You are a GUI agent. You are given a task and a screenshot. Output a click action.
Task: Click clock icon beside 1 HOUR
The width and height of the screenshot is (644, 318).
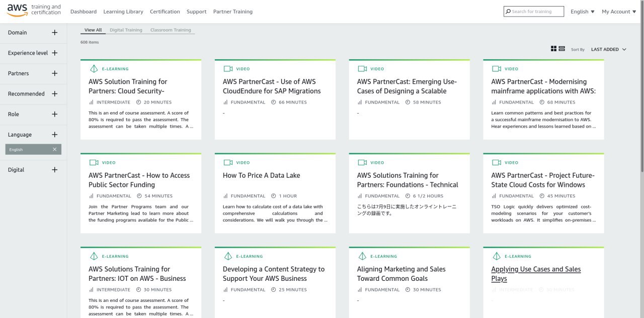[273, 196]
